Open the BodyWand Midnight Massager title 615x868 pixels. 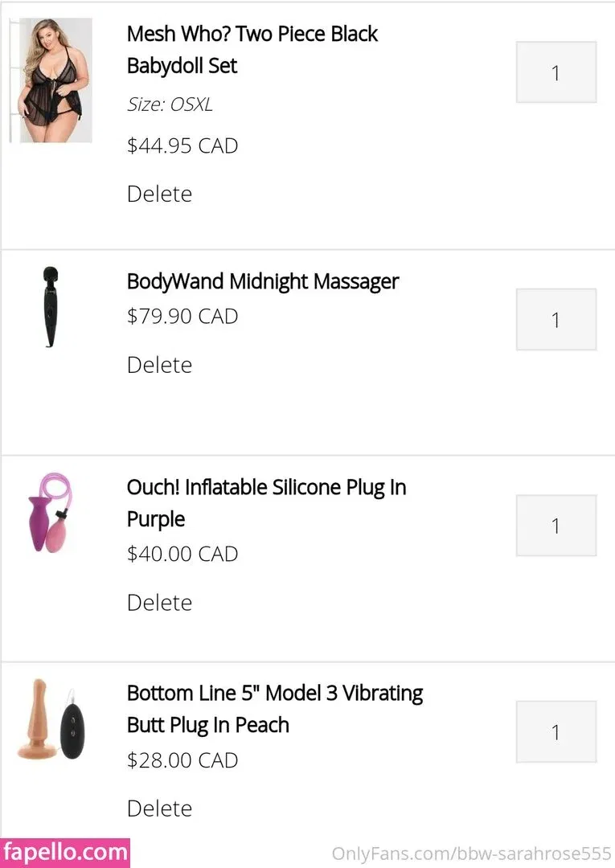[263, 281]
